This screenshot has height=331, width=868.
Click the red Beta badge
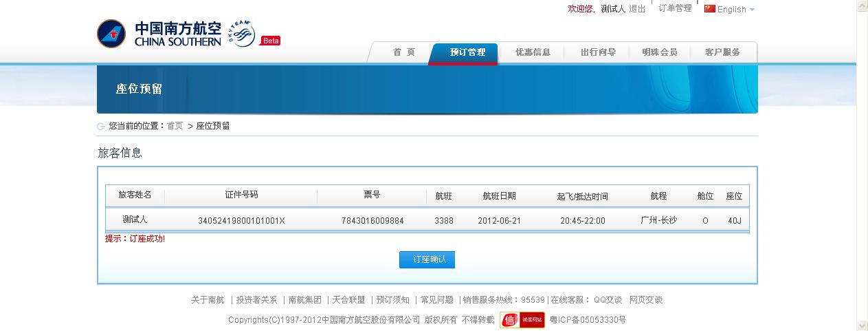click(270, 41)
